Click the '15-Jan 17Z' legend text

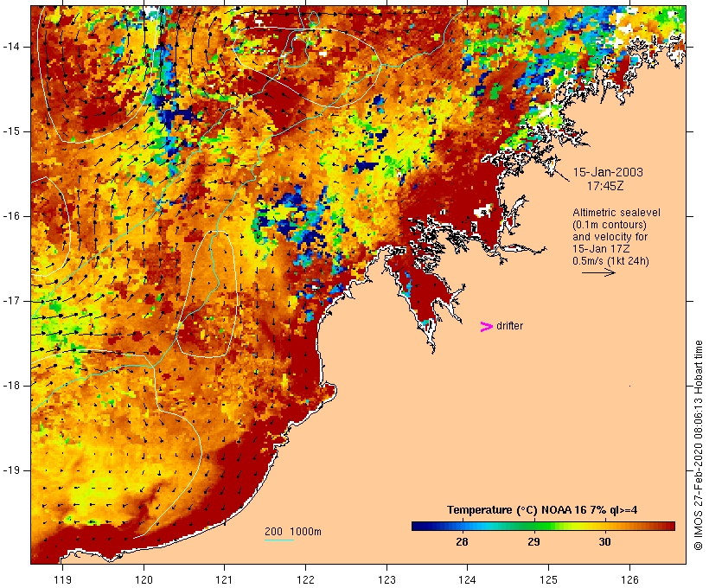click(601, 249)
